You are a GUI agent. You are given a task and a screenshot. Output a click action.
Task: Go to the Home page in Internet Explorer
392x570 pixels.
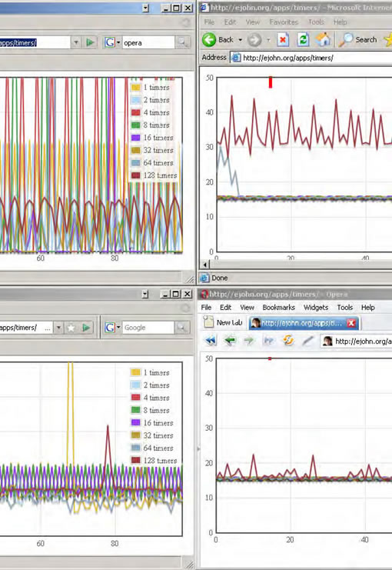323,39
